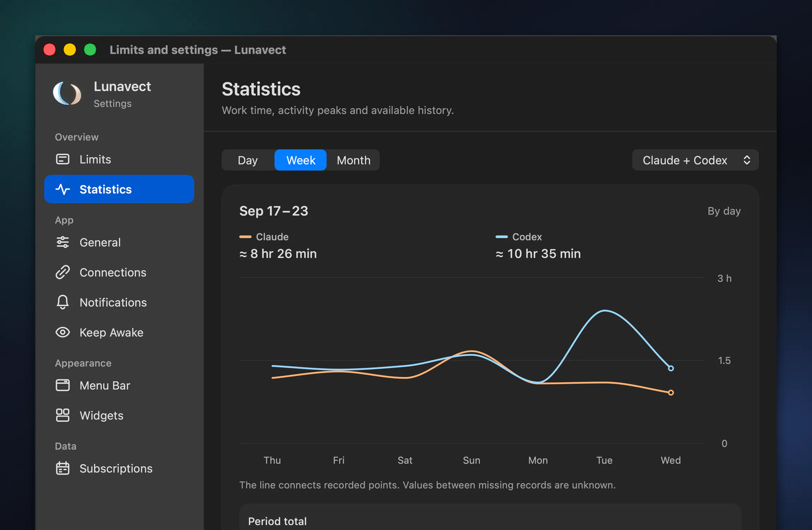Click the Connections link icon
The image size is (812, 530).
point(63,272)
